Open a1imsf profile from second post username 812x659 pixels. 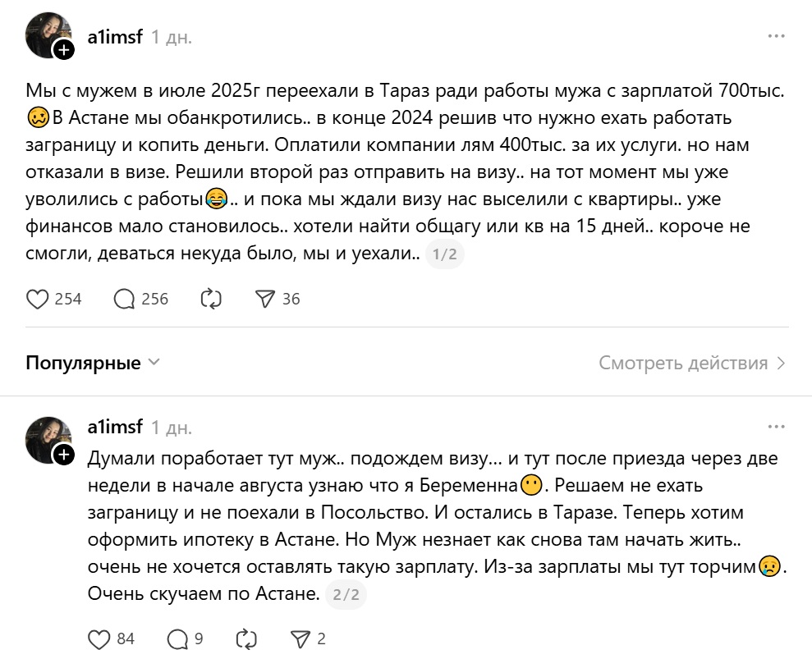click(x=115, y=427)
